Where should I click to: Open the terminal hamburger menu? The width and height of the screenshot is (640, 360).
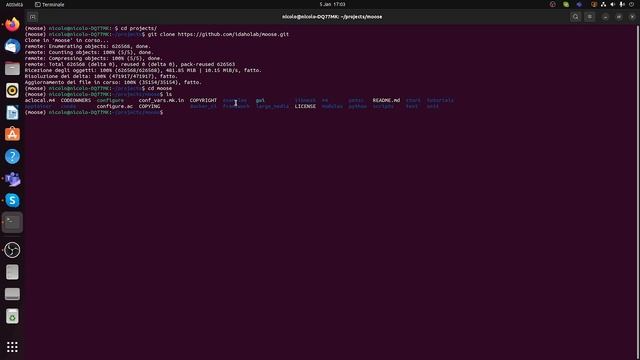point(589,17)
